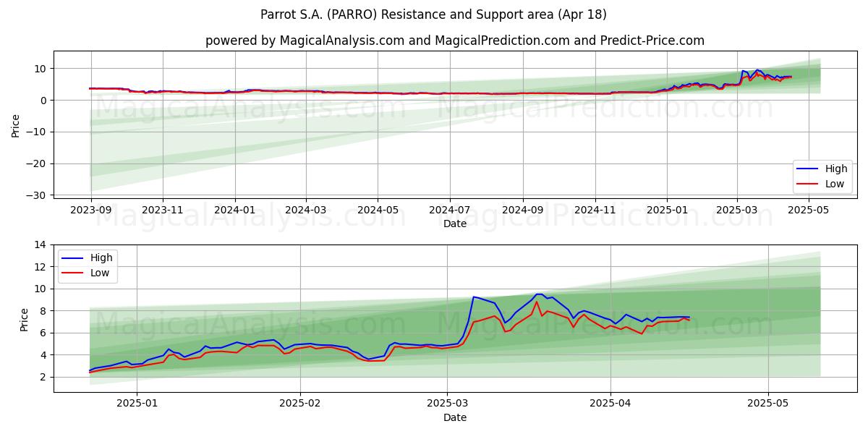868x434 pixels.
Task: Click the '2025-05' tick label on the top chart
Action: 809,209
